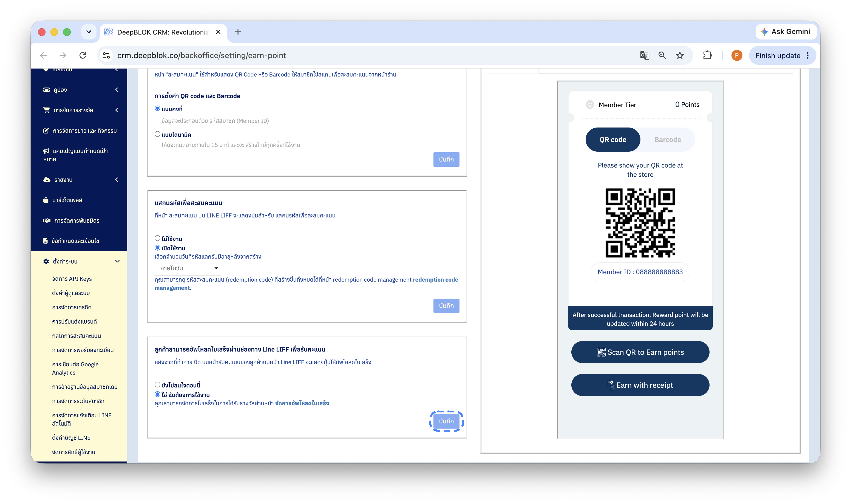The height and width of the screenshot is (504, 851).
Task: Bookmark this page with the star icon
Action: pos(680,55)
